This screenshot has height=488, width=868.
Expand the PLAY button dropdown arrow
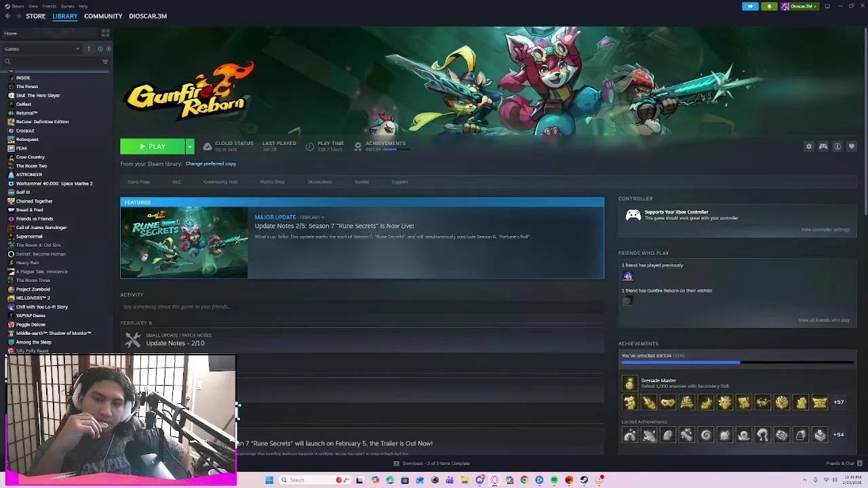click(x=190, y=146)
